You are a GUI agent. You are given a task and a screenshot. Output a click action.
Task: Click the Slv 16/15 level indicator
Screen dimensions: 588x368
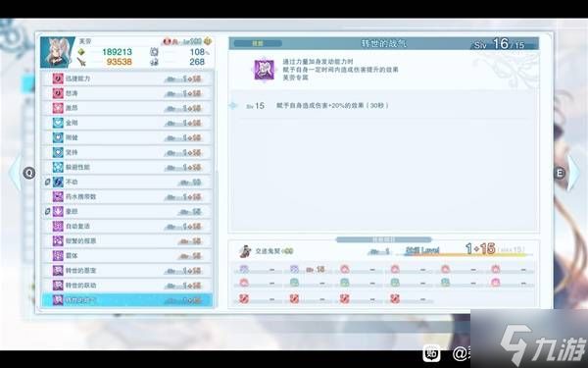point(500,44)
